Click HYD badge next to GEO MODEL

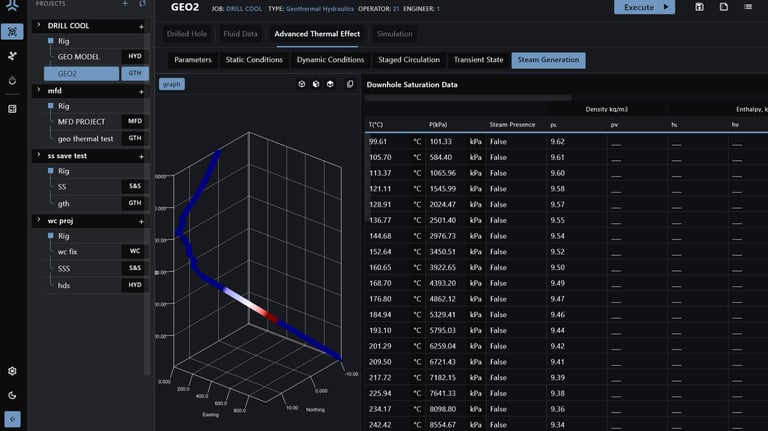pyautogui.click(x=135, y=56)
